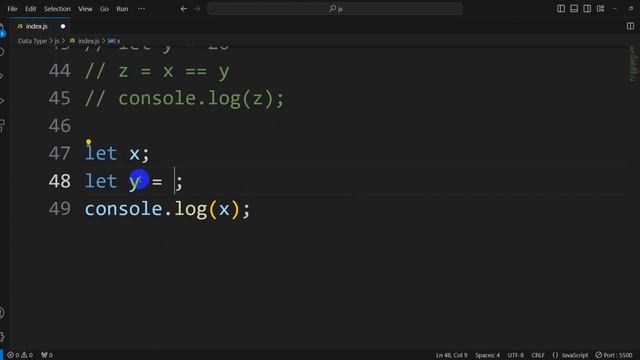Toggle the bottom panel layout icon

pyautogui.click(x=574, y=9)
